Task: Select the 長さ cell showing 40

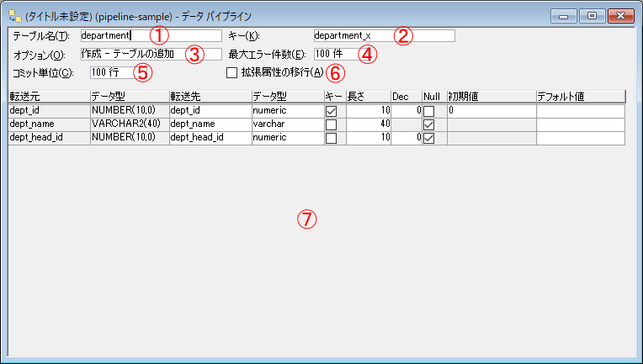Action: point(367,124)
